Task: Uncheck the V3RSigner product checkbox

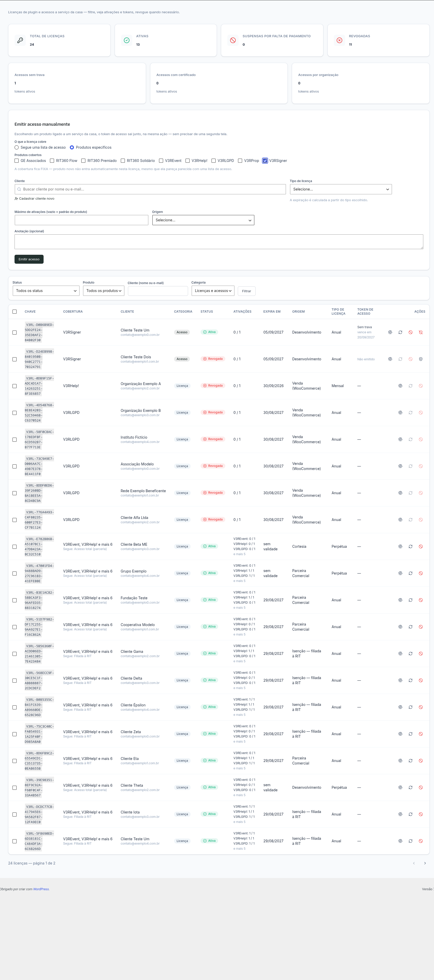Action: (x=265, y=161)
